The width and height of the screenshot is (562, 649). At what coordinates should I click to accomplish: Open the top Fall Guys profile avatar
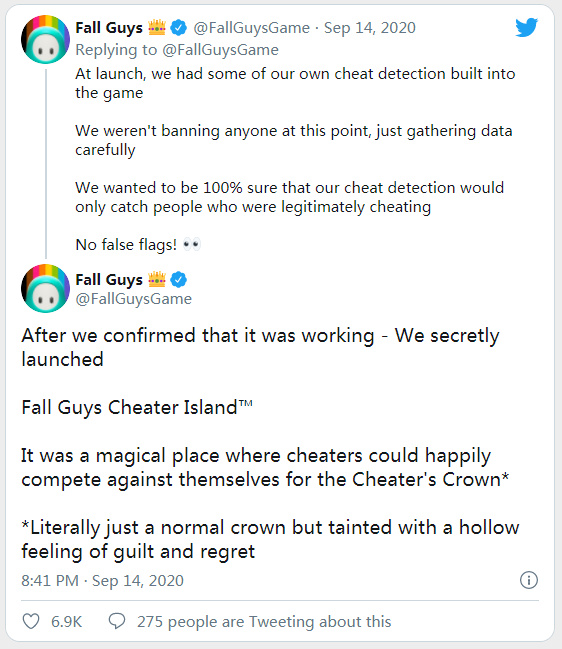(46, 39)
